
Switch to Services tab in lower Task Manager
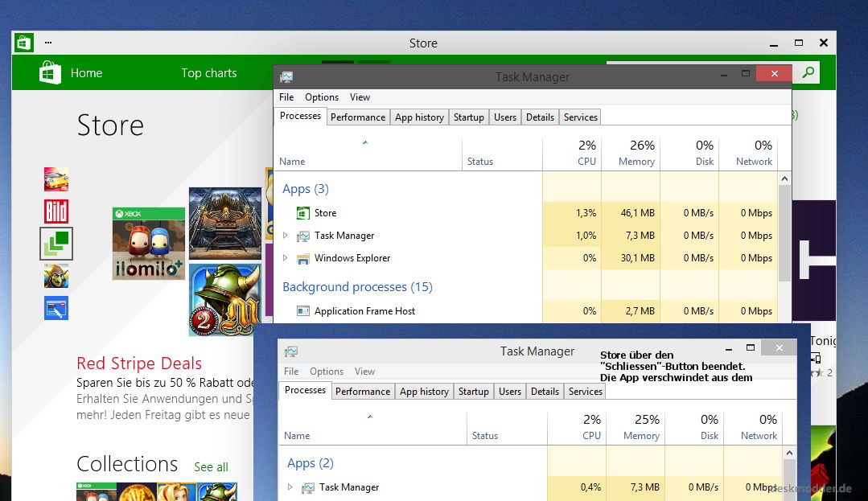click(x=585, y=392)
